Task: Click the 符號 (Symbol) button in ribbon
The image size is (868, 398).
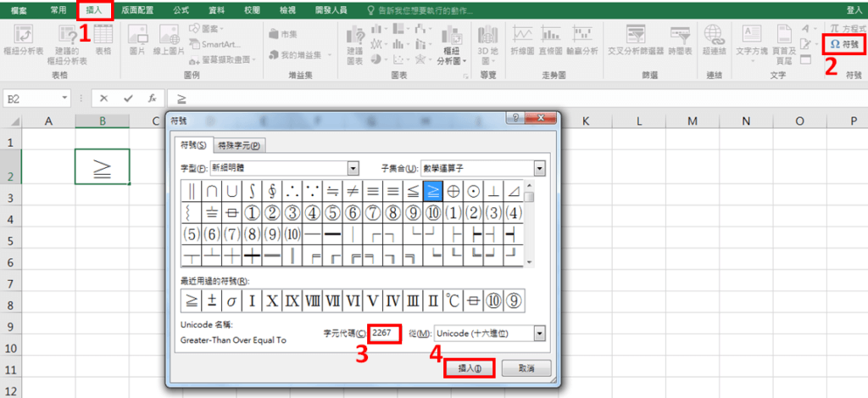Action: (x=844, y=43)
